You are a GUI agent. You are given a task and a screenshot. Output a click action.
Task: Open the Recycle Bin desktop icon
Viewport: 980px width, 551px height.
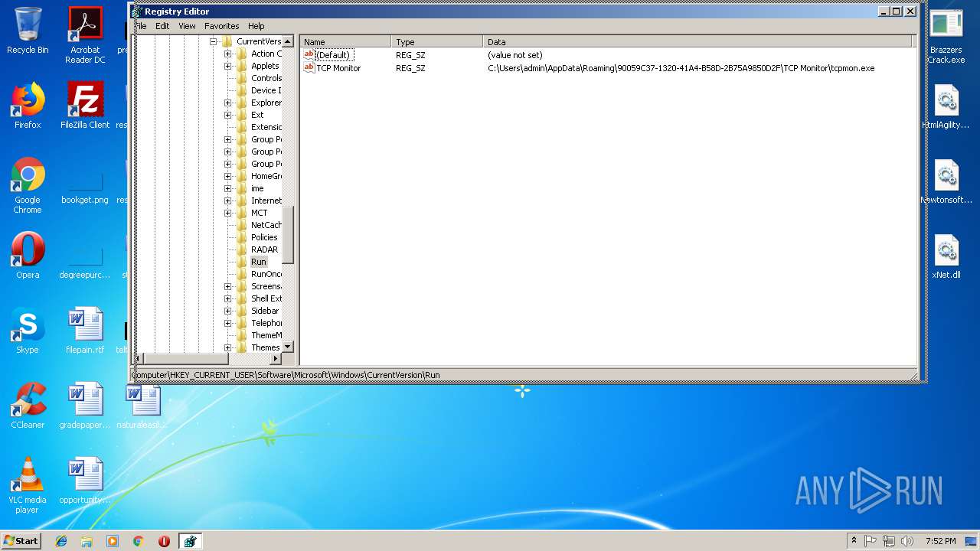28,31
